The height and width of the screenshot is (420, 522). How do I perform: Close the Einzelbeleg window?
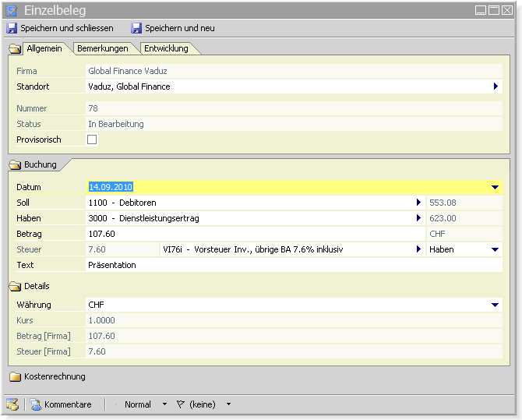click(x=507, y=10)
